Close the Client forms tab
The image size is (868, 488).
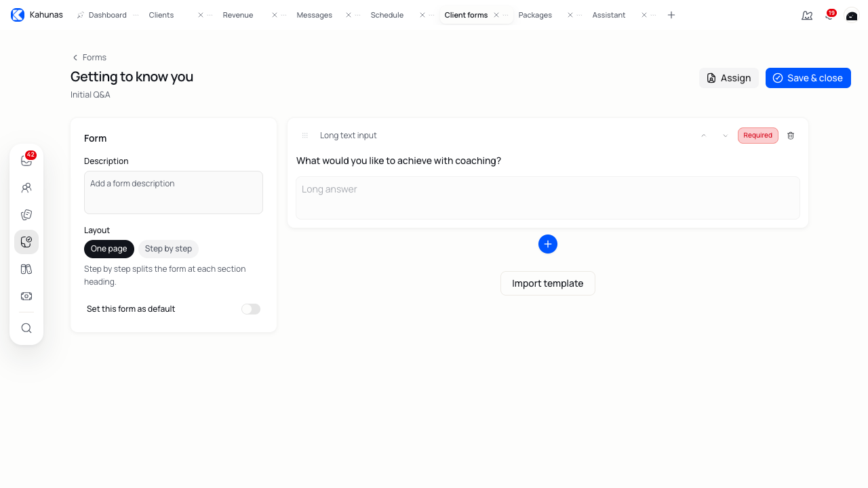(x=496, y=15)
